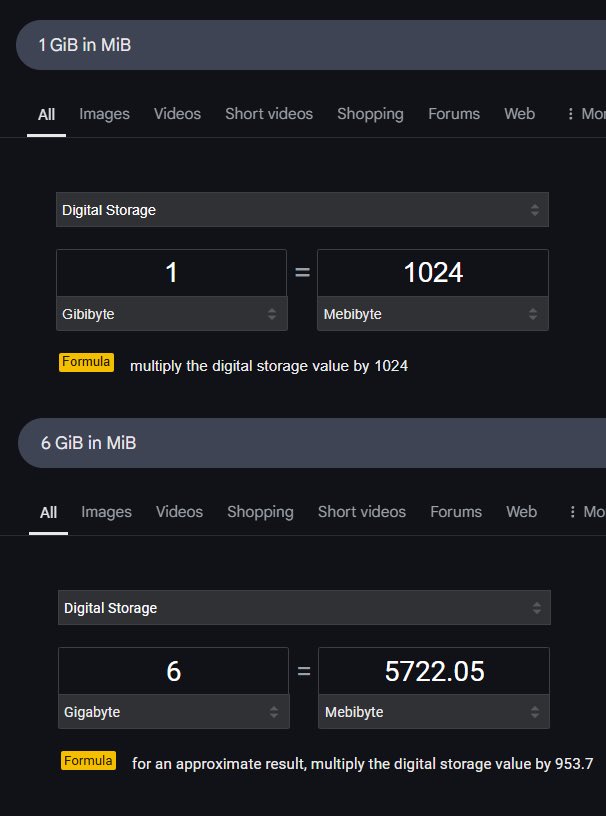Image resolution: width=606 pixels, height=816 pixels.
Task: Open the Gibibyte unit dropdown
Action: 172,314
